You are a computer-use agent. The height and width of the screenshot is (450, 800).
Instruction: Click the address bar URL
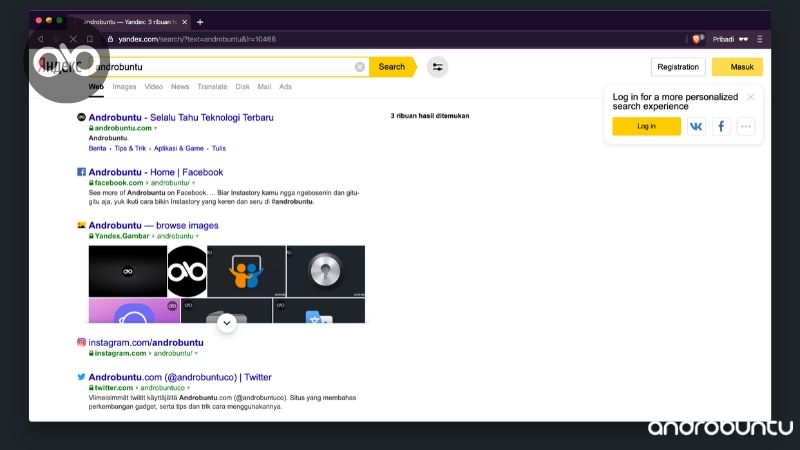click(x=197, y=39)
